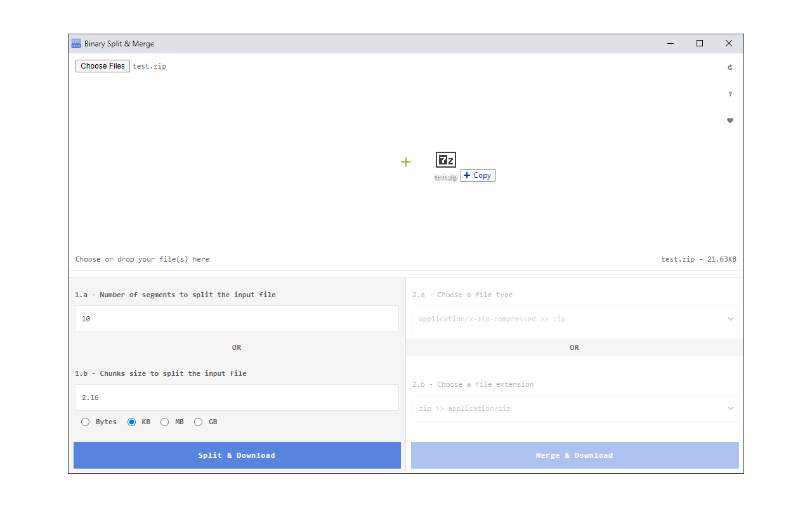Click the chunk size field showing 2.16

237,398
